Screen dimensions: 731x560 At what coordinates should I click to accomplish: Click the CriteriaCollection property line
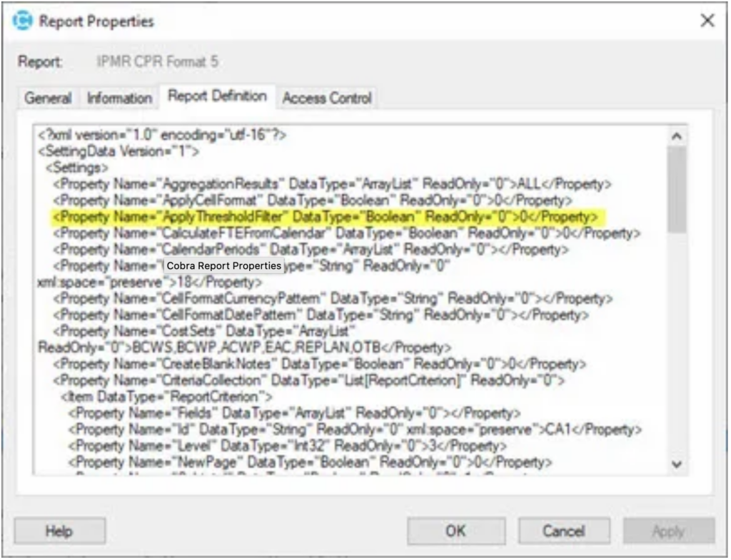(x=308, y=381)
